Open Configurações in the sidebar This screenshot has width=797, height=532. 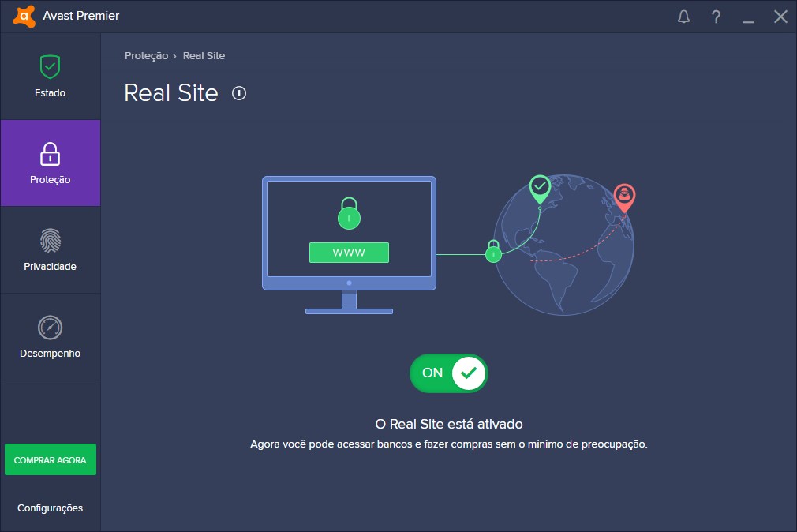coord(50,508)
